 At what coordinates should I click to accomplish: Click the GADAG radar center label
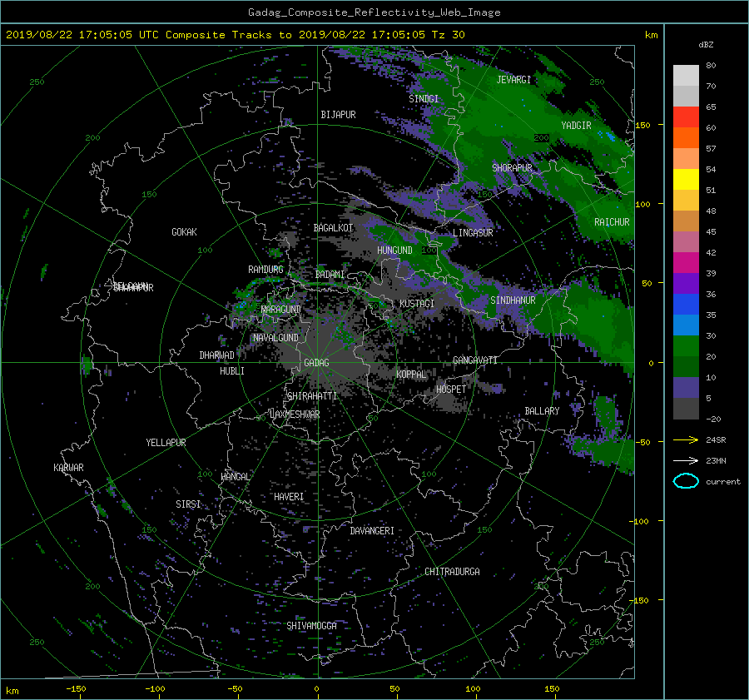pyautogui.click(x=316, y=363)
